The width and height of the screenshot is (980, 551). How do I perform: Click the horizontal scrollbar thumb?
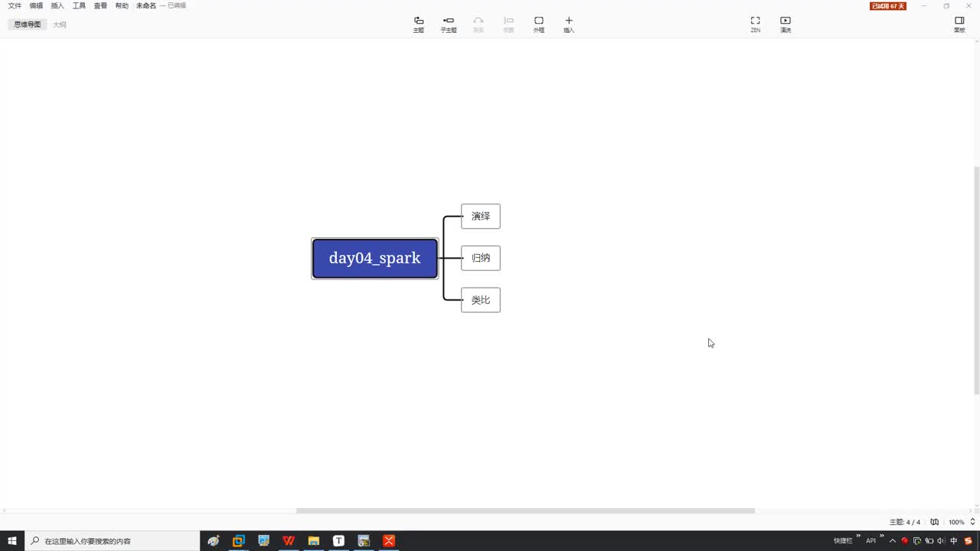click(x=525, y=510)
